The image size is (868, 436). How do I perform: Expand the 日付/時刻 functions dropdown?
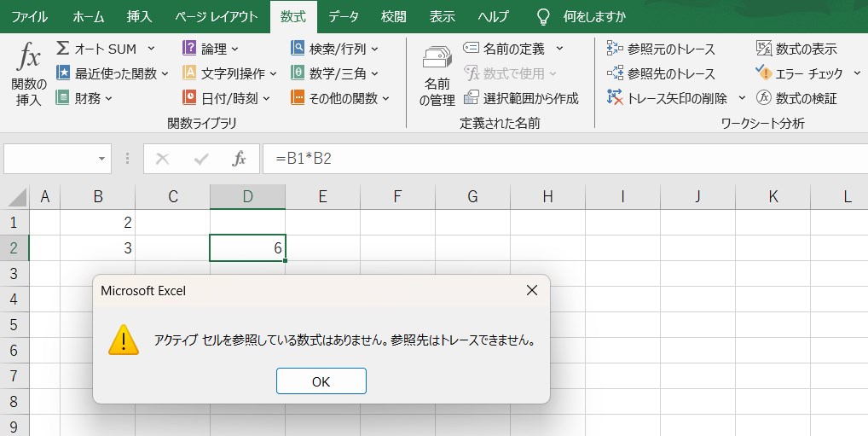coord(266,98)
